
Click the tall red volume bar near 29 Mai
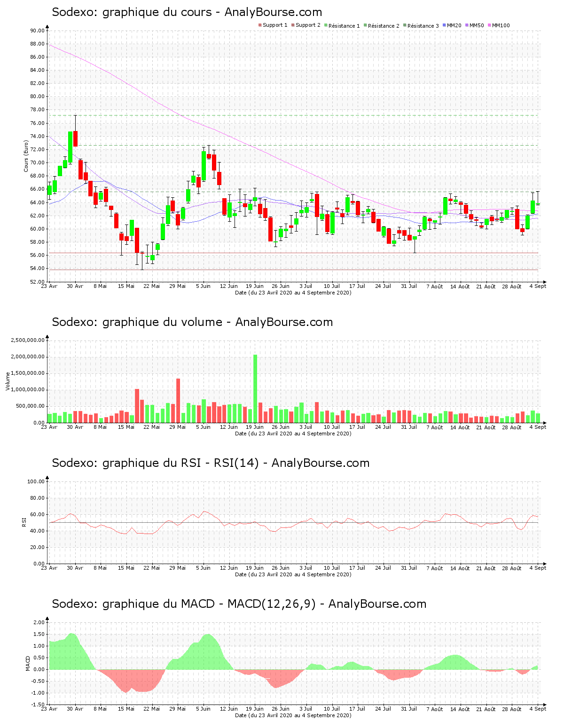[x=178, y=401]
